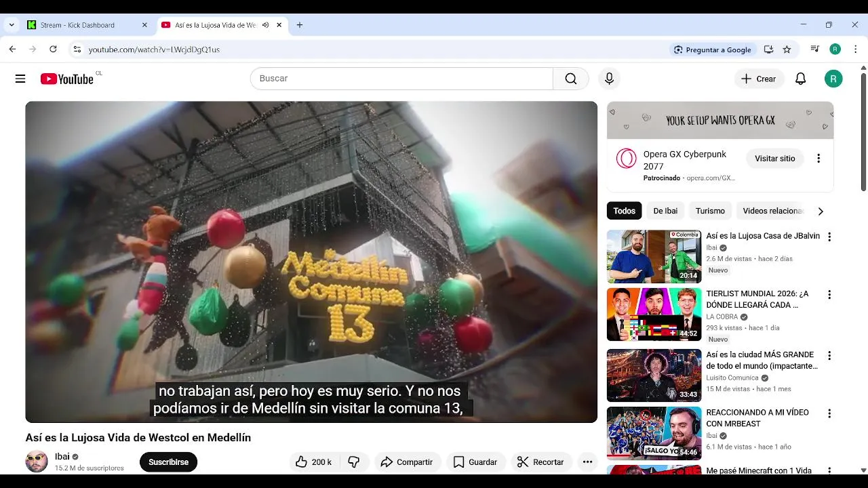Click the Recortar button
The width and height of the screenshot is (868, 488).
pos(540,462)
